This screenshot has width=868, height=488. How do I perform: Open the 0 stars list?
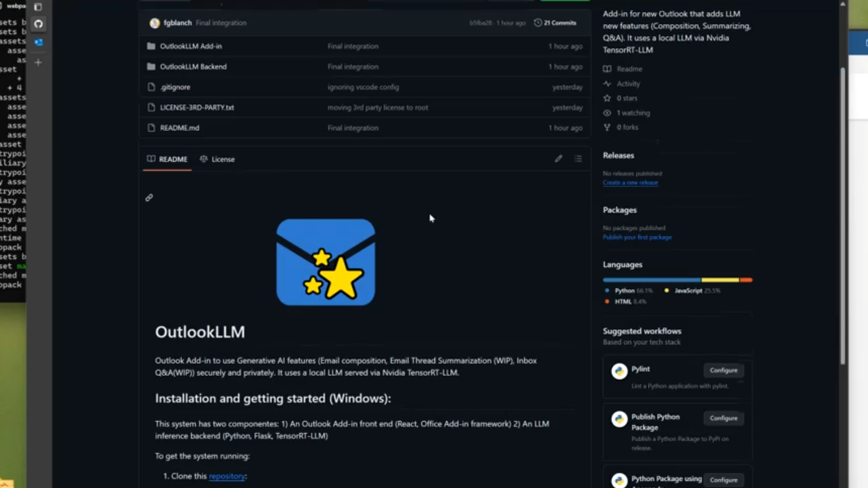[627, 98]
